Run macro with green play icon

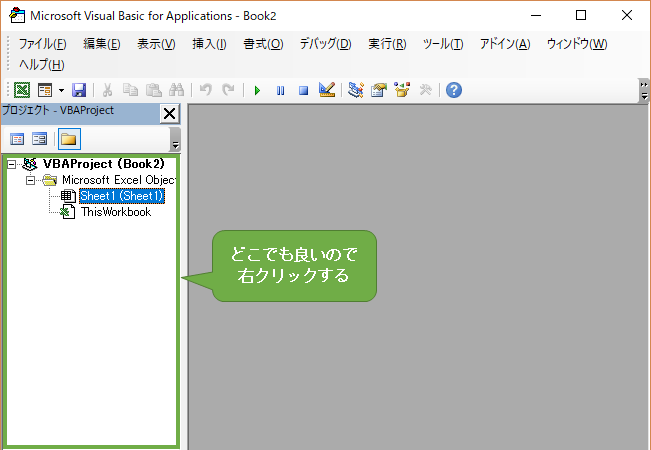point(257,90)
